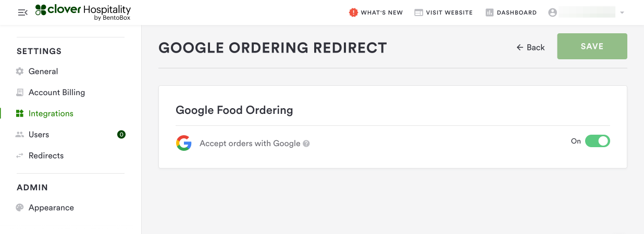
Task: Open the Users settings page
Action: click(x=39, y=135)
